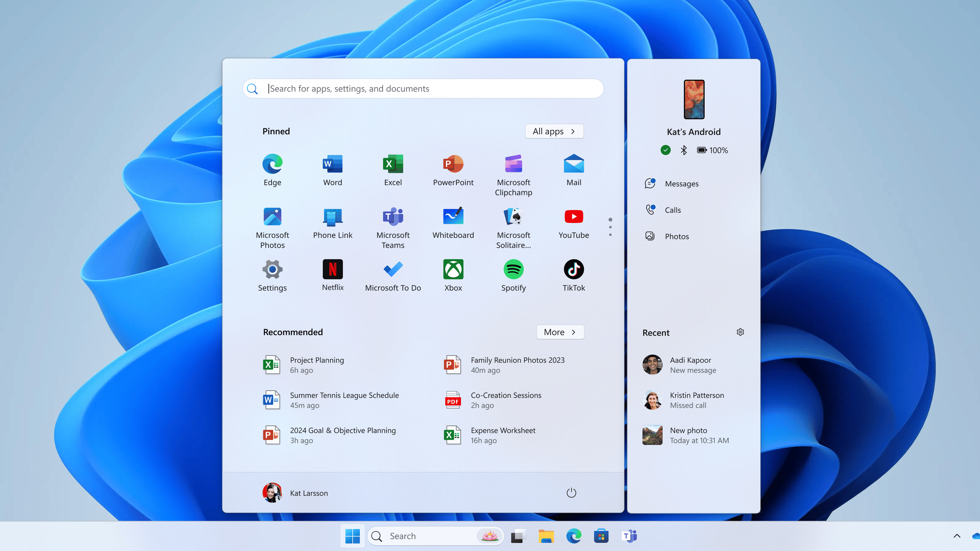Click the Start menu search field
This screenshot has width=980, height=551.
tap(422, 88)
